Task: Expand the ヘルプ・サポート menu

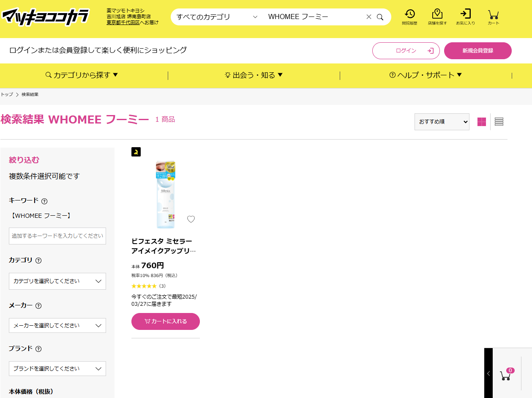Action: [x=426, y=75]
